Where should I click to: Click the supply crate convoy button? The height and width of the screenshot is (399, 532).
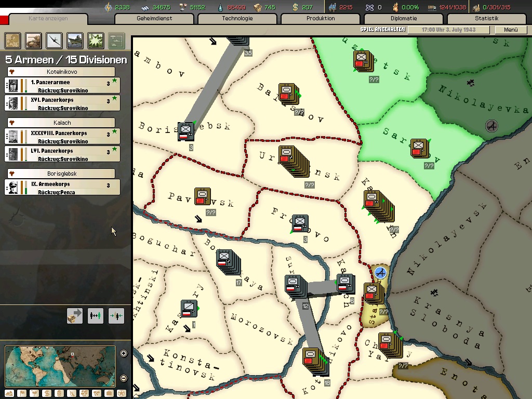tap(75, 316)
